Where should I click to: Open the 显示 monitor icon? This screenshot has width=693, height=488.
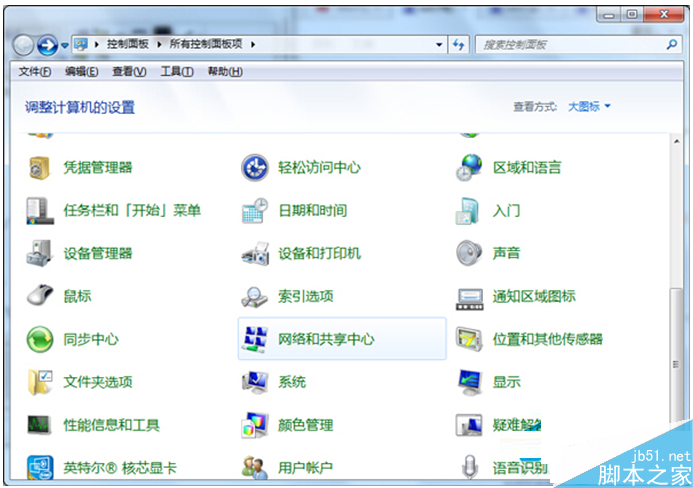[x=469, y=382]
